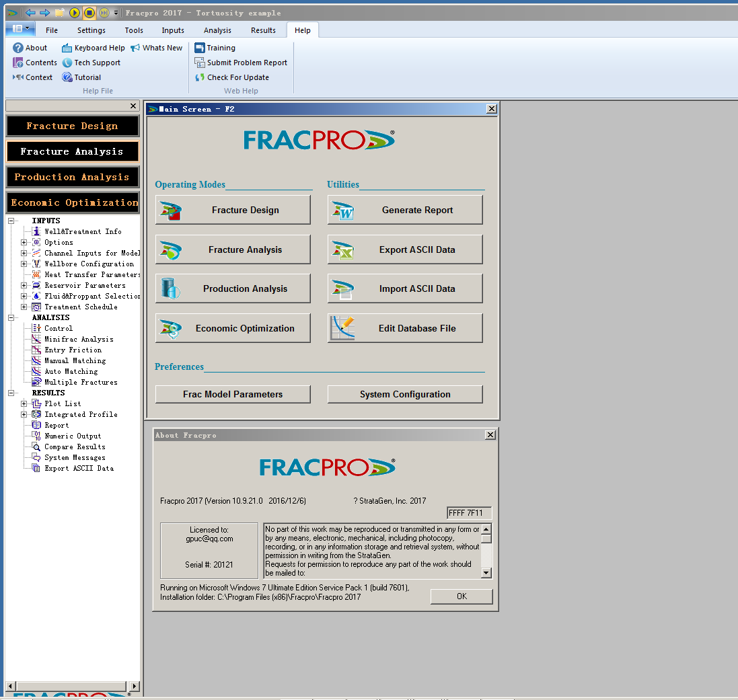Open Frac Model Parameters

coord(233,394)
